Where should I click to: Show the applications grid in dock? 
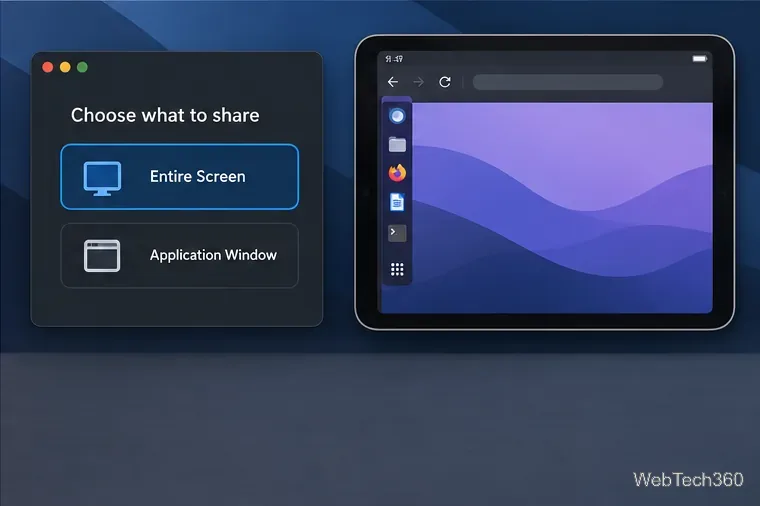tap(397, 269)
